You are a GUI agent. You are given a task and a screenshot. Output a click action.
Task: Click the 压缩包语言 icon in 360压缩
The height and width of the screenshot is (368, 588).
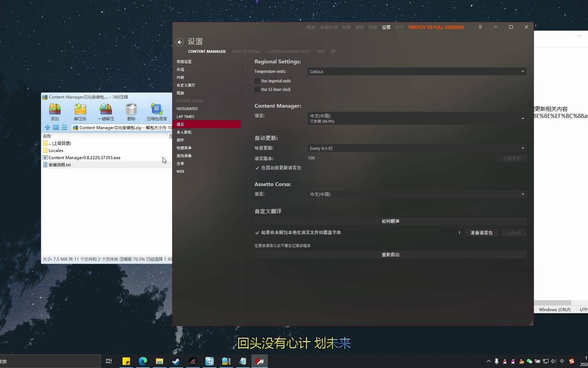(157, 112)
